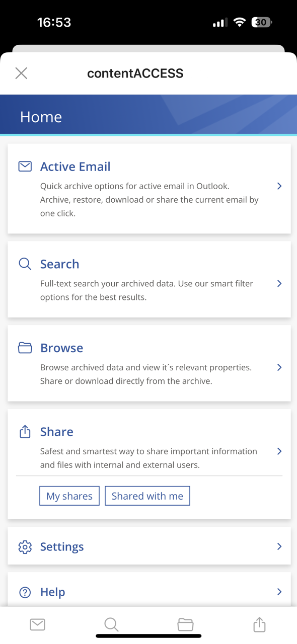The height and width of the screenshot is (644, 297).
Task: Select the Active Email envelope icon
Action: tap(25, 166)
